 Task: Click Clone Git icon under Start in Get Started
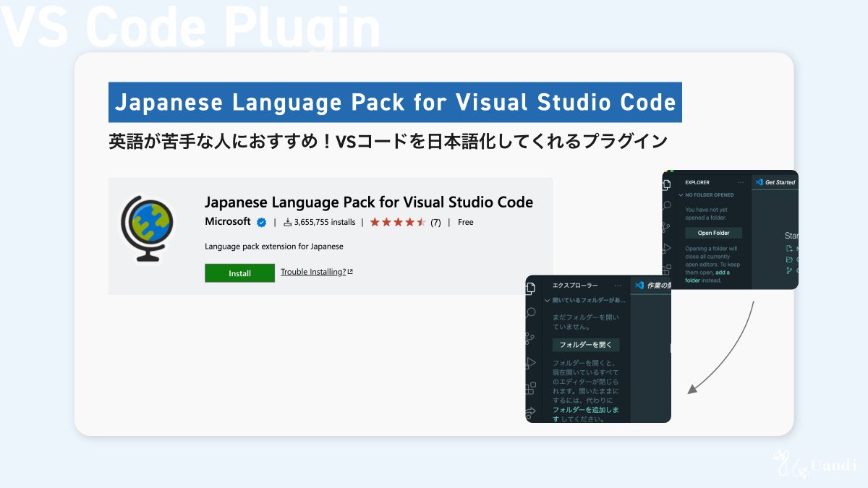click(789, 270)
